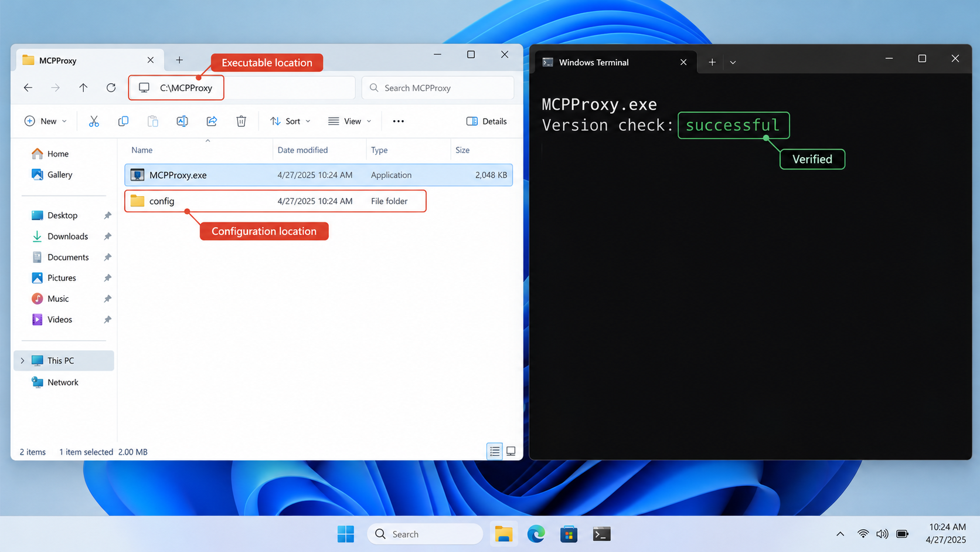Go up one folder level

(83, 88)
